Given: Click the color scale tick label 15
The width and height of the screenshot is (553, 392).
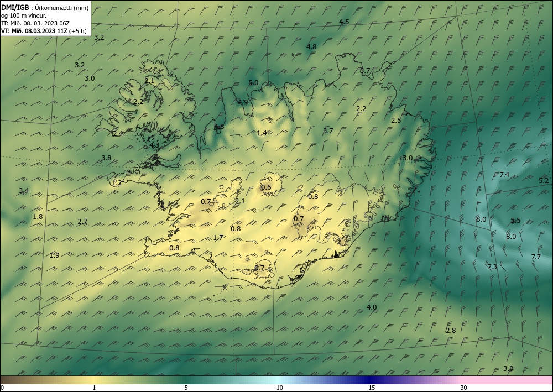Looking at the screenshot, I should pos(372,388).
